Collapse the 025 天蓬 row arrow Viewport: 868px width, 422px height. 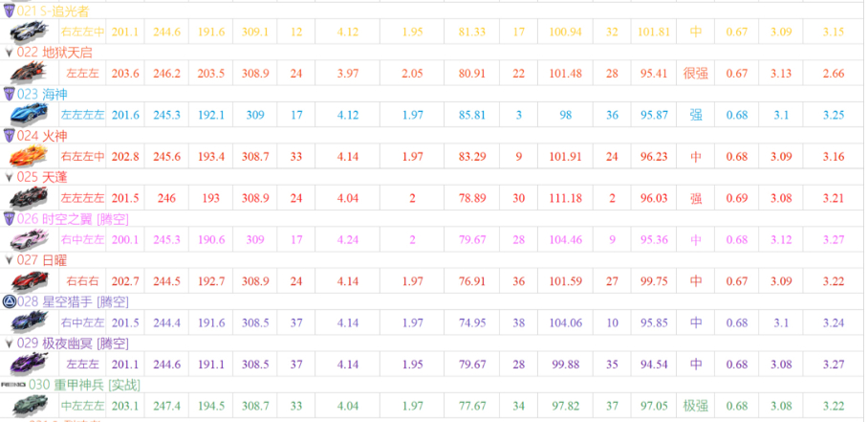9,177
